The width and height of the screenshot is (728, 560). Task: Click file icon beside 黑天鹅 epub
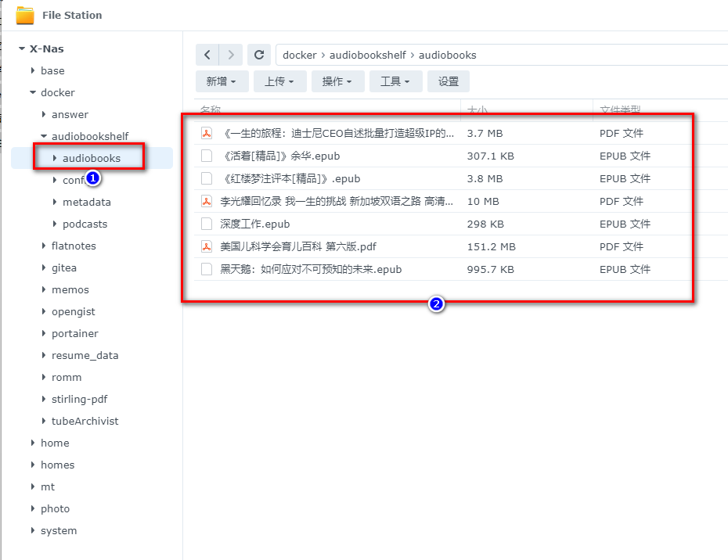click(207, 270)
